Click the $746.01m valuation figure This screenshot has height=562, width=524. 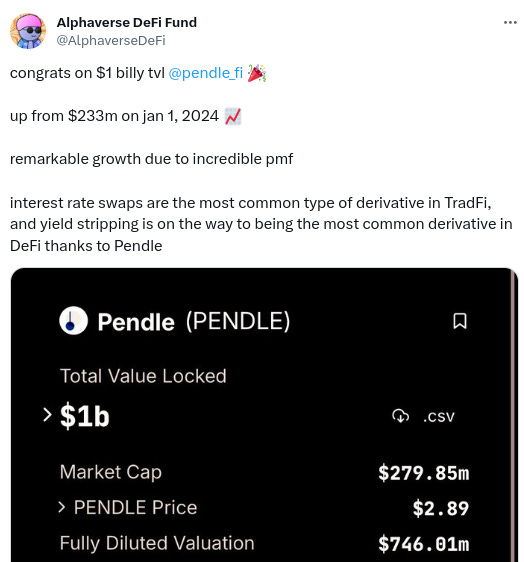pos(424,544)
